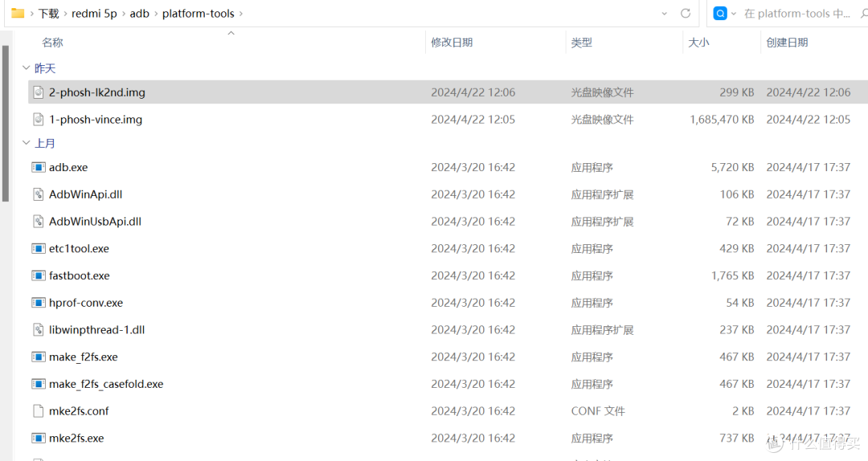
Task: Click the 1-phosh-vince.img disc image icon
Action: pos(39,120)
